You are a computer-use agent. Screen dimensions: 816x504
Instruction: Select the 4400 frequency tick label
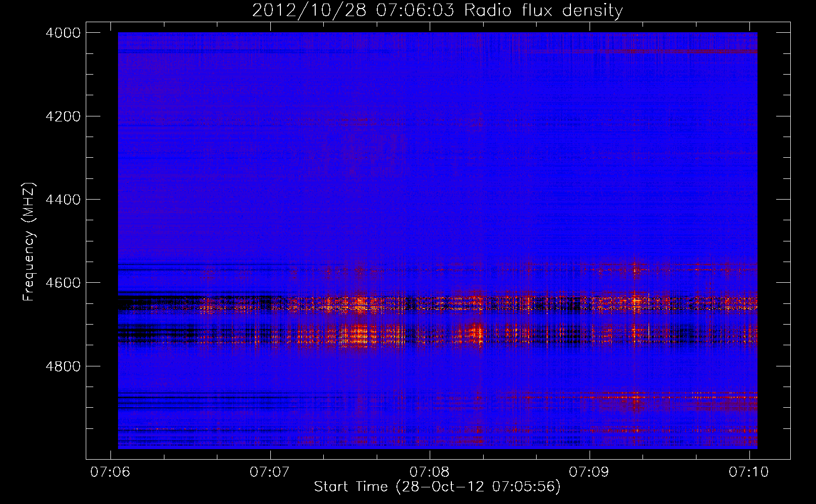63,200
